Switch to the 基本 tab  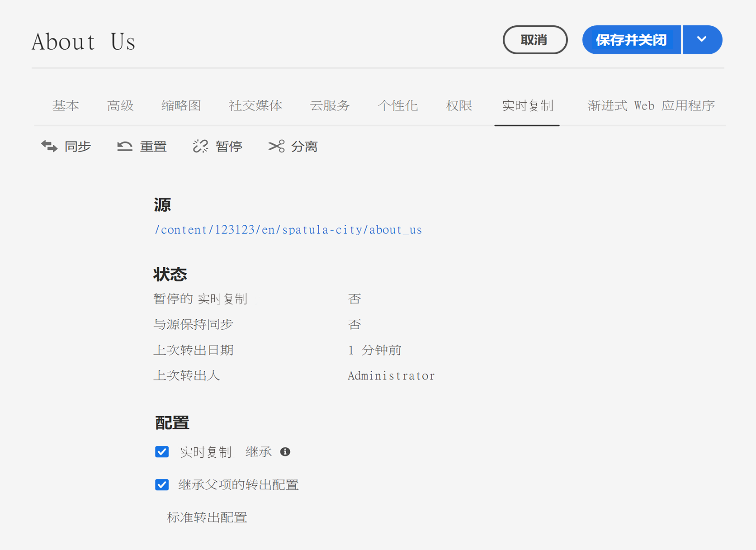(x=66, y=106)
